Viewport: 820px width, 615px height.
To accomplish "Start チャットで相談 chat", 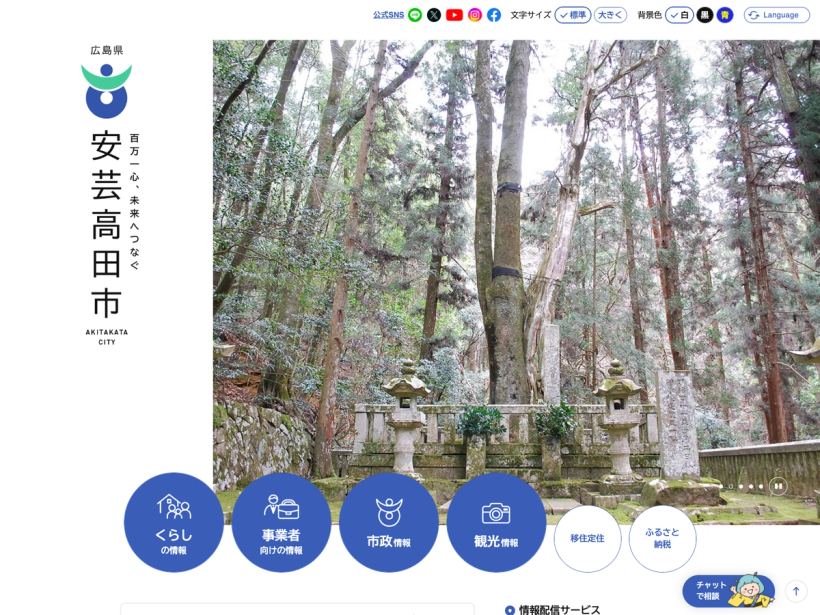I will [728, 590].
